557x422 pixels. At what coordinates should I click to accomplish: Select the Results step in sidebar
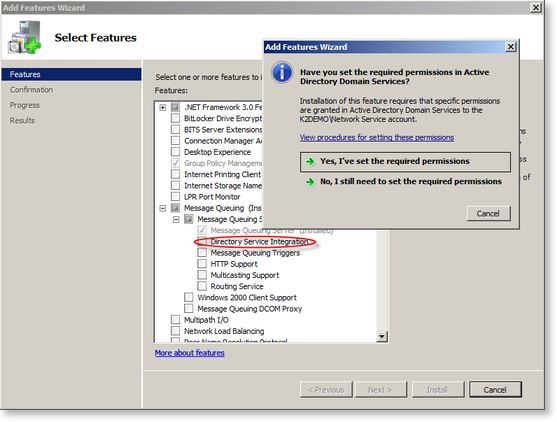pos(22,120)
